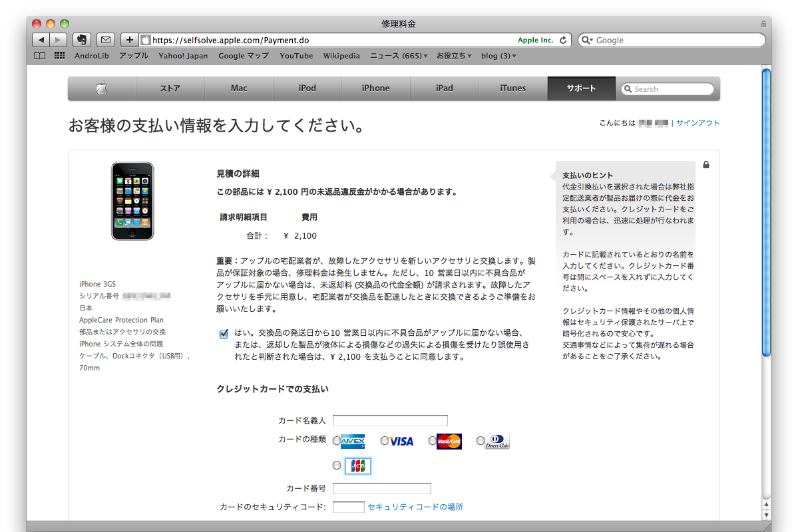Click the magnifier in the Apple Search box
This screenshot has width=798, height=532.
tap(628, 89)
